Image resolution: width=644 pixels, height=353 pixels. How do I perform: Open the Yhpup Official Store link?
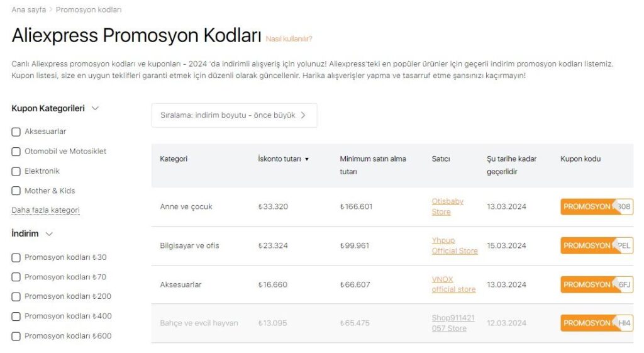[455, 246]
